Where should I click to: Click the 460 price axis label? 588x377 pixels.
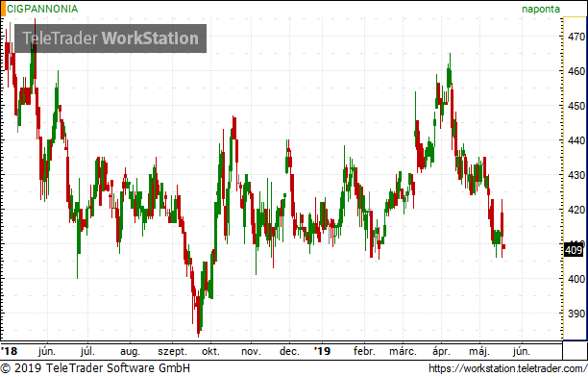tap(576, 71)
